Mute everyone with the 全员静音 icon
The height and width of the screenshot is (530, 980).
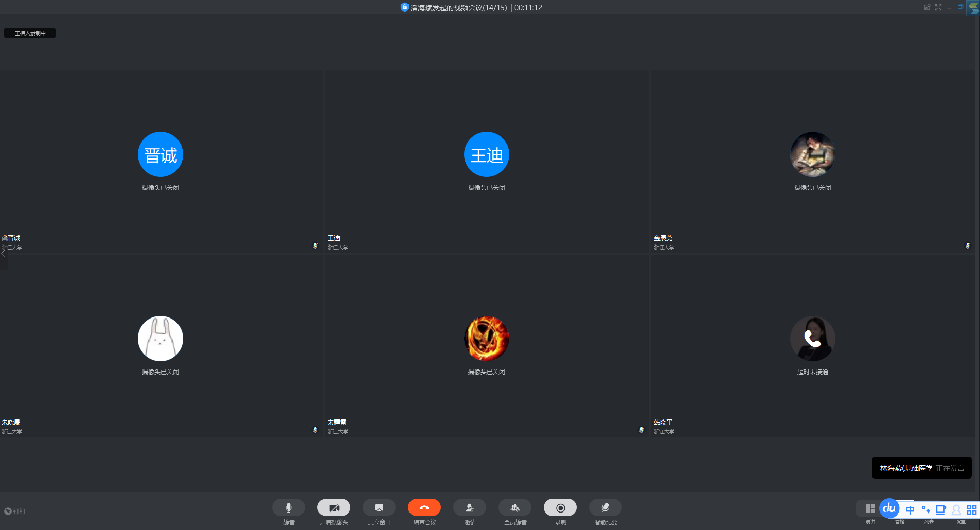[514, 508]
